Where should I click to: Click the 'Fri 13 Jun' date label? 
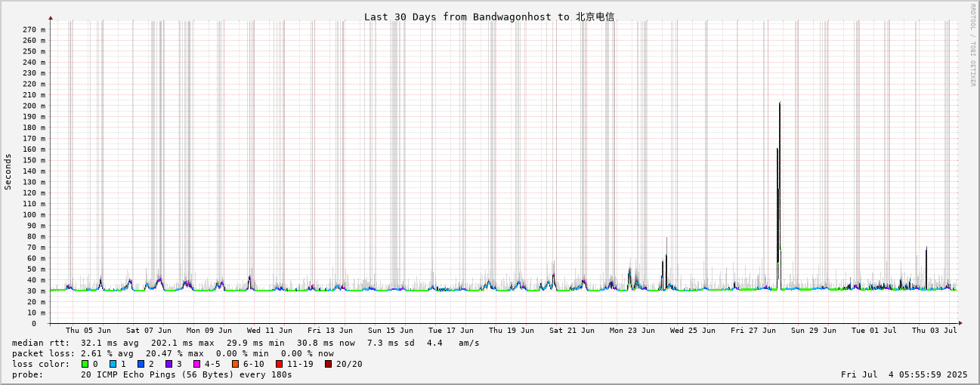(330, 330)
